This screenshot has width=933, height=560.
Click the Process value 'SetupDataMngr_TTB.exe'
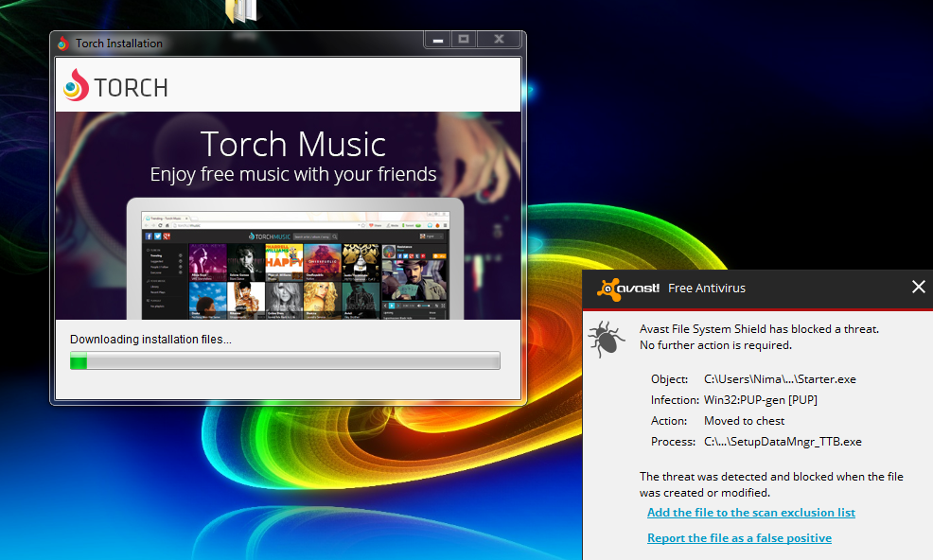point(783,442)
